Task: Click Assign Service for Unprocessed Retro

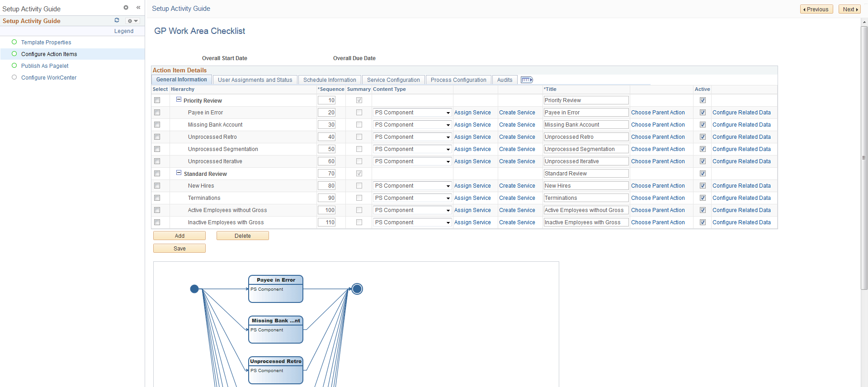Action: click(x=472, y=137)
